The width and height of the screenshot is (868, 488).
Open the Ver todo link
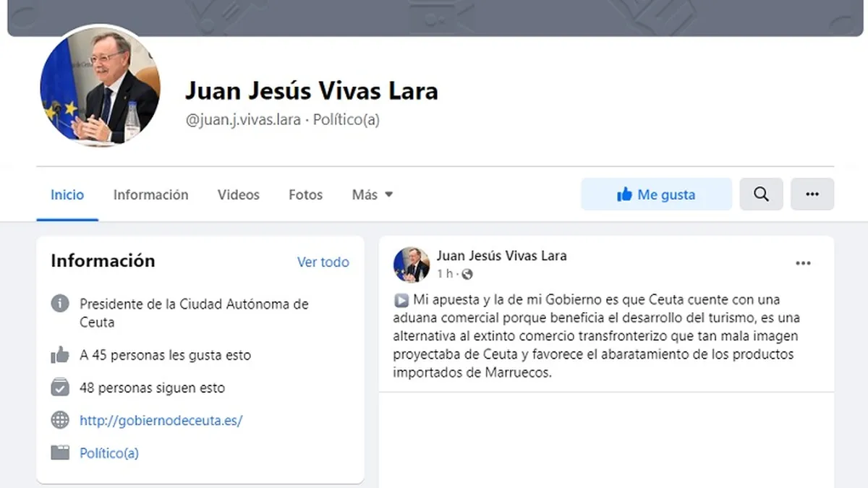click(x=323, y=262)
